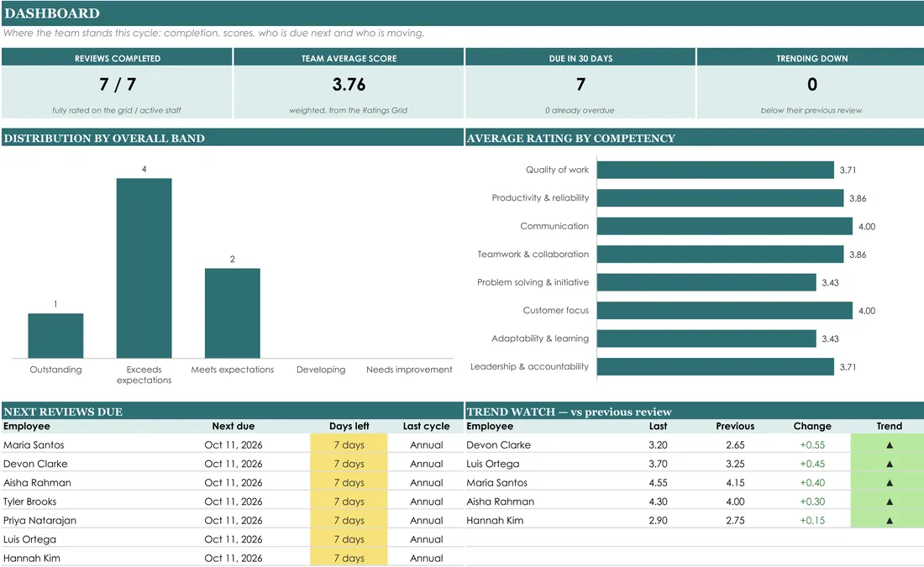Select Luis Ortega in Next Reviews Due
The image size is (924, 567).
(x=29, y=539)
